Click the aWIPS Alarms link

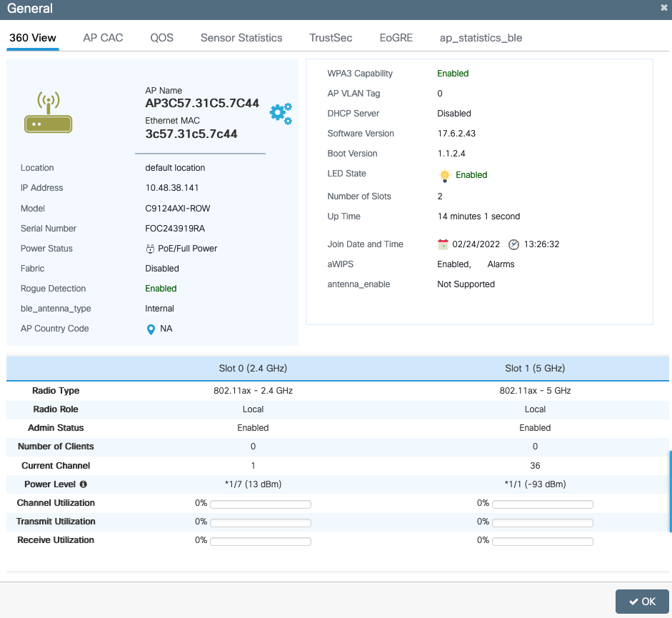(501, 264)
